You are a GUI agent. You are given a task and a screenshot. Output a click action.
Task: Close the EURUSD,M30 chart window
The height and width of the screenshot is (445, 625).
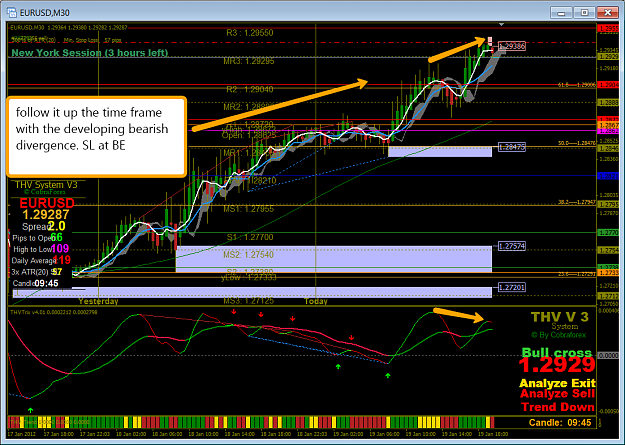[607, 13]
